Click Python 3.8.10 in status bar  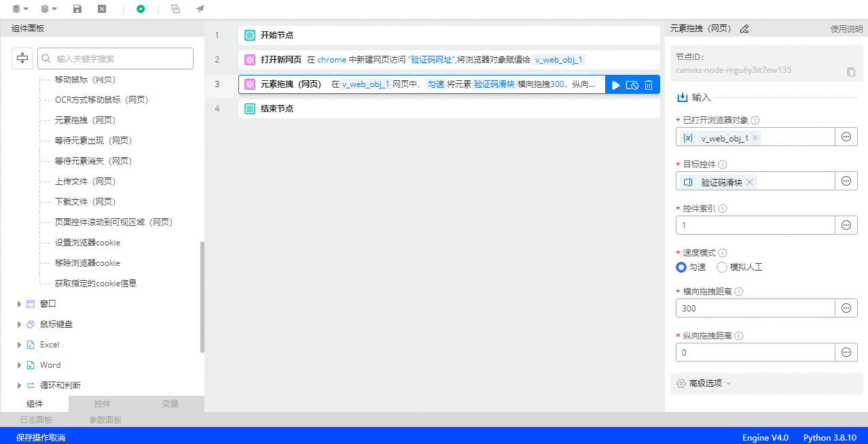(x=830, y=438)
